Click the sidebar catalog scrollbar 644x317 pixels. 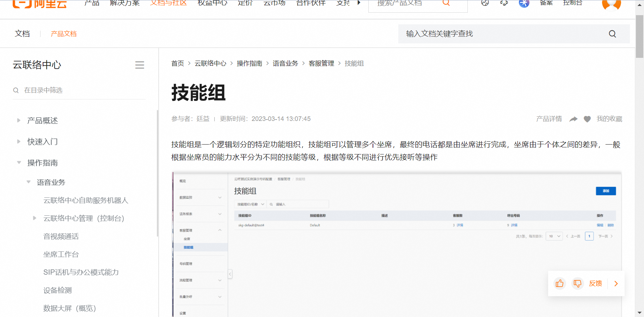click(158, 173)
